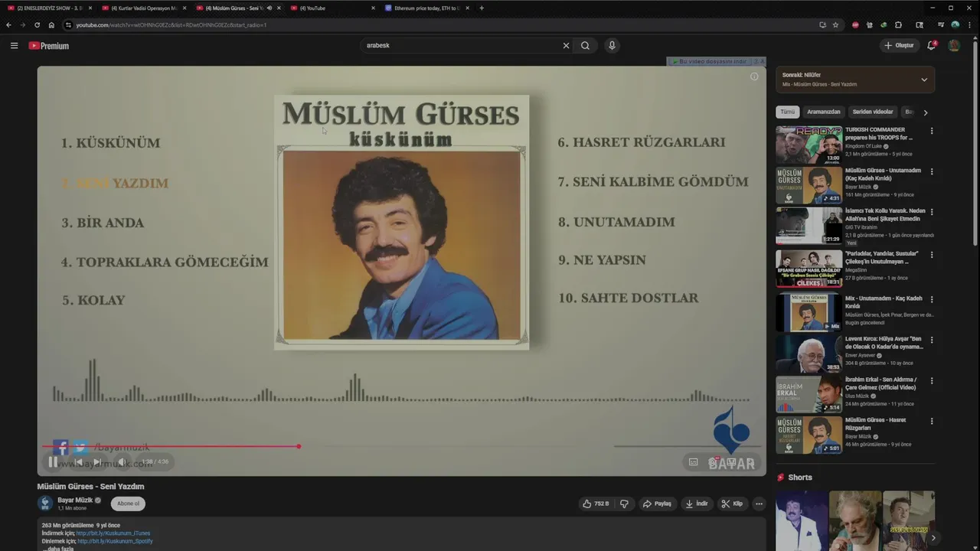Close the Ethereum price tab
The image size is (980, 551).
click(467, 8)
